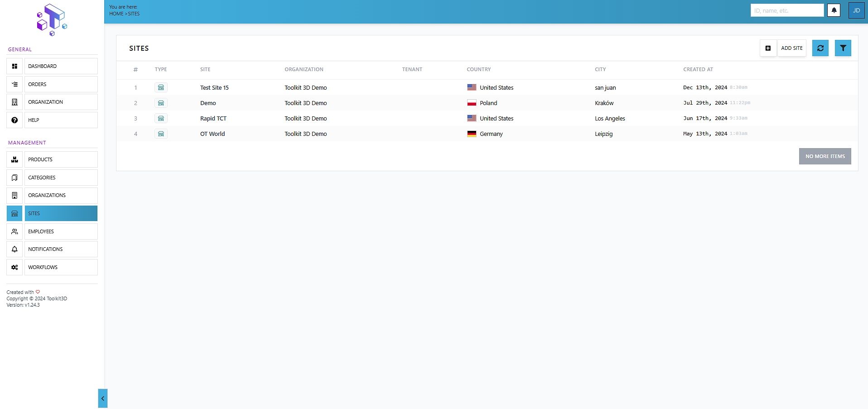Open the Organizations management item
The image size is (868, 409).
[x=61, y=195]
